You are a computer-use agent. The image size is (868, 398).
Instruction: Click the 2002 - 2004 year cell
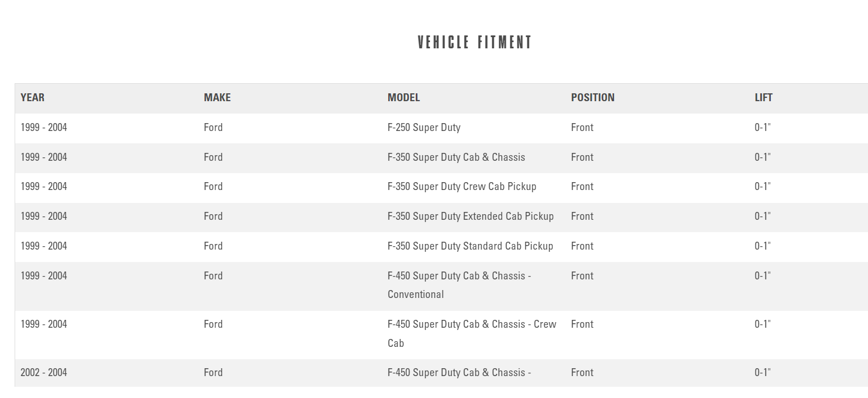pos(43,372)
